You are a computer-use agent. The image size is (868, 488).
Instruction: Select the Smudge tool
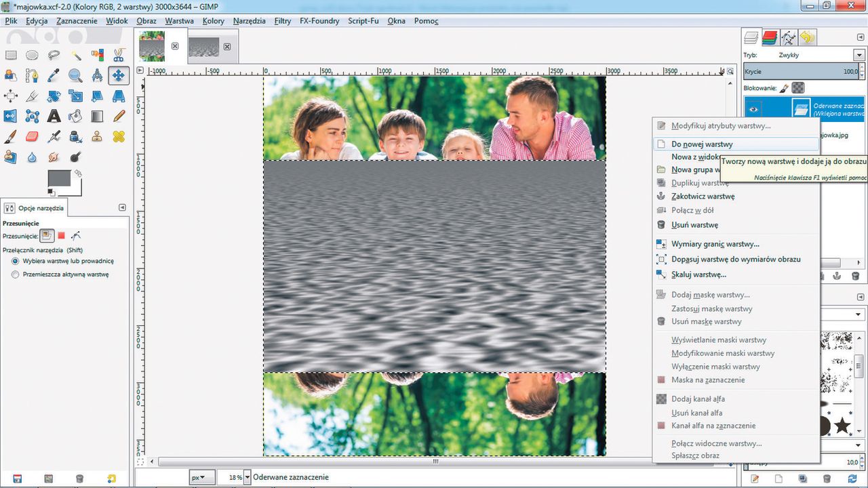54,157
